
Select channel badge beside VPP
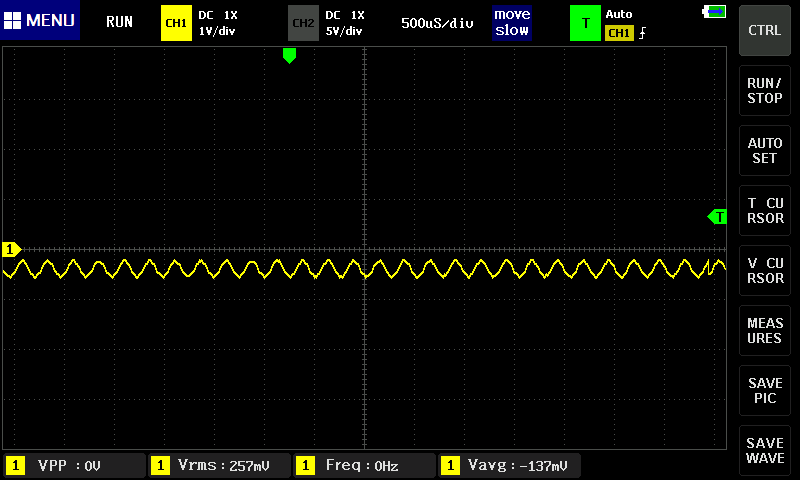(15, 466)
